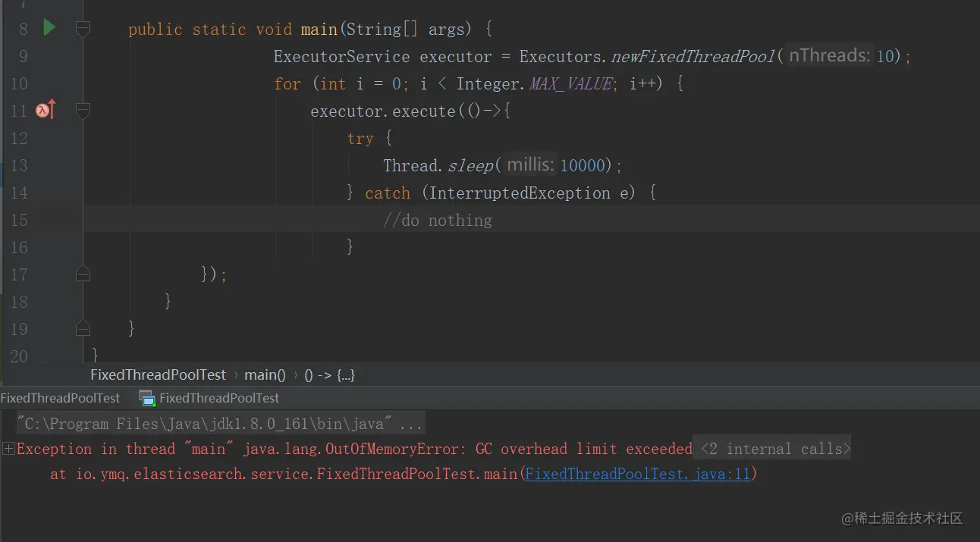Click the newFixedThreadPool method call
980x542 pixels.
coord(693,56)
